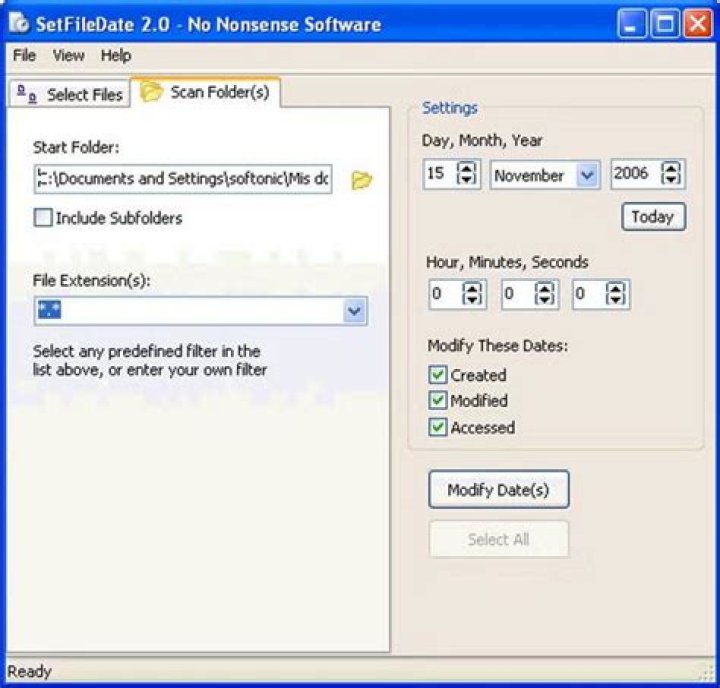Click into the Start Folder path field
The image size is (720, 688).
(x=183, y=179)
